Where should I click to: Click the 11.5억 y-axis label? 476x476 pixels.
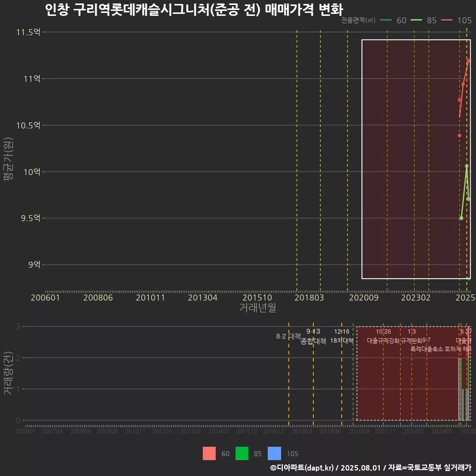click(28, 32)
